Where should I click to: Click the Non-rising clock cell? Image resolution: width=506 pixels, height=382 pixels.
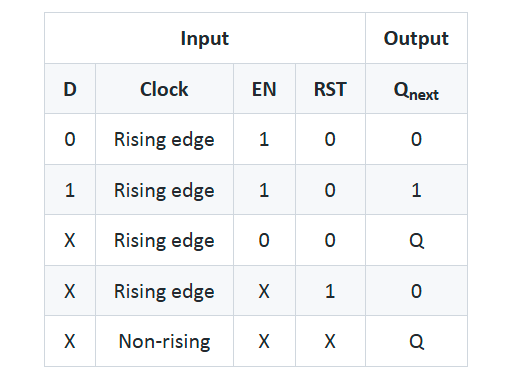164,341
